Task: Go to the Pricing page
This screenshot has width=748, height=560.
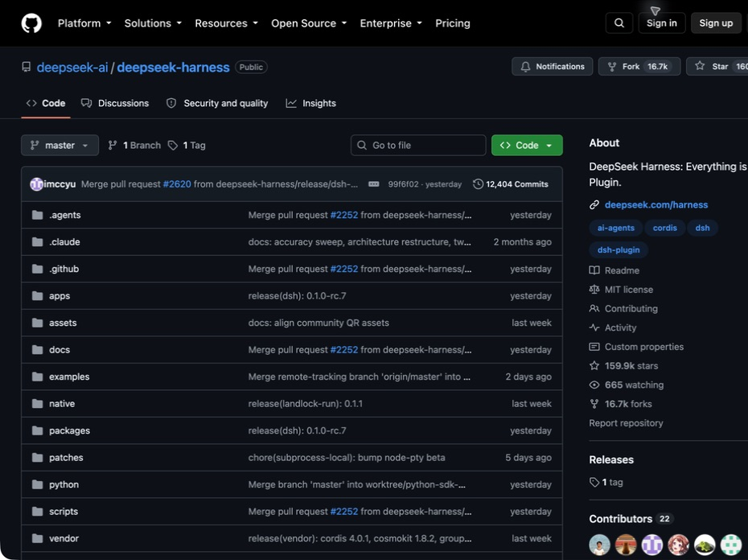Action: [x=453, y=23]
